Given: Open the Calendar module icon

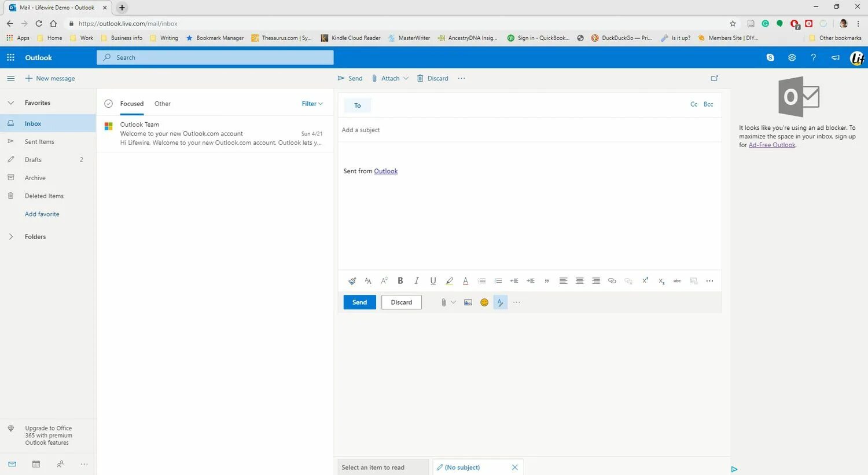Looking at the screenshot, I should 36,464.
